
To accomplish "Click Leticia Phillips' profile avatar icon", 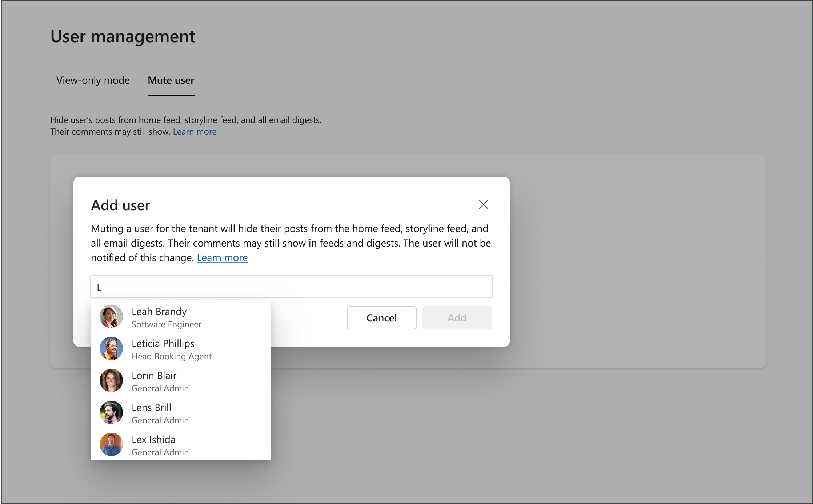I will click(112, 348).
